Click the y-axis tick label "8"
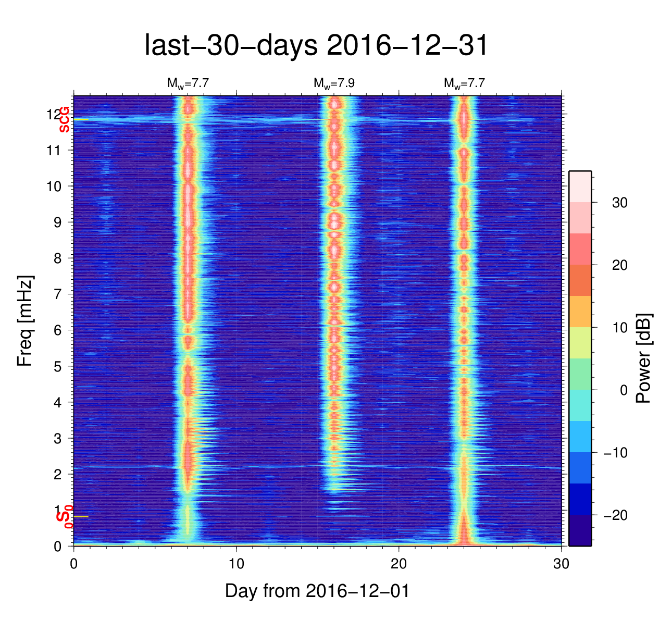Image resolution: width=672 pixels, height=620 pixels. pos(58,258)
